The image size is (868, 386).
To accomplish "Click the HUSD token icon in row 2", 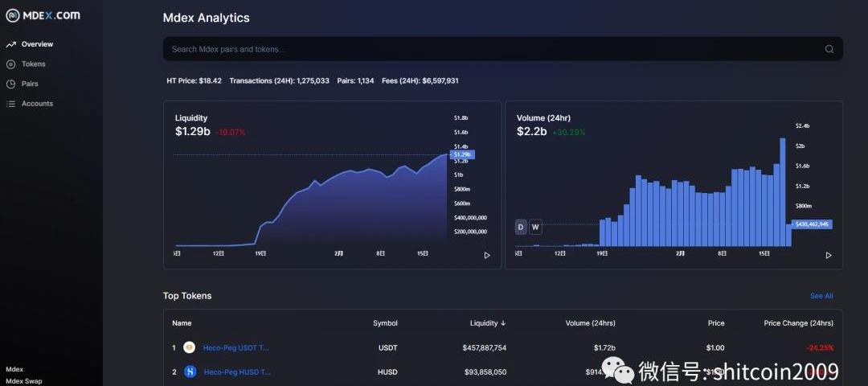I will click(190, 372).
